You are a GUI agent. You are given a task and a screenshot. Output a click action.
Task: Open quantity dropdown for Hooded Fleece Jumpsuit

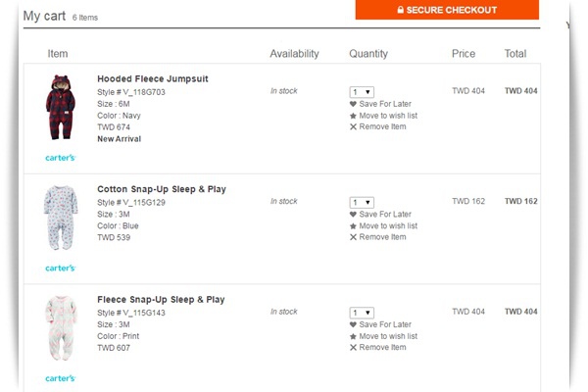[362, 92]
